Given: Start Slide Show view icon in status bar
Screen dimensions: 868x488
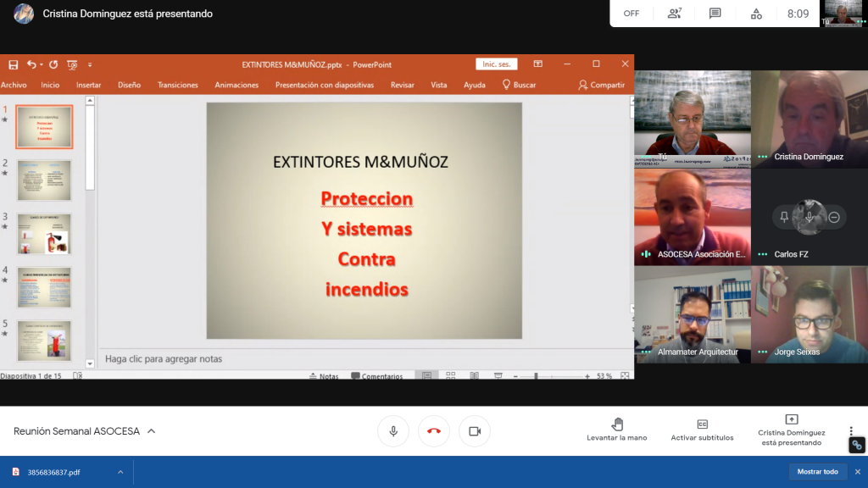Looking at the screenshot, I should coord(498,375).
